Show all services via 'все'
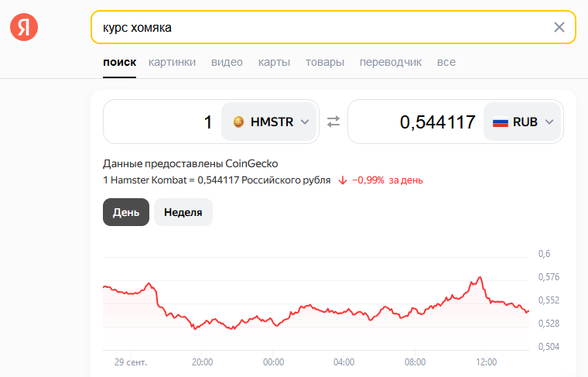Image resolution: width=588 pixels, height=377 pixels. point(446,62)
